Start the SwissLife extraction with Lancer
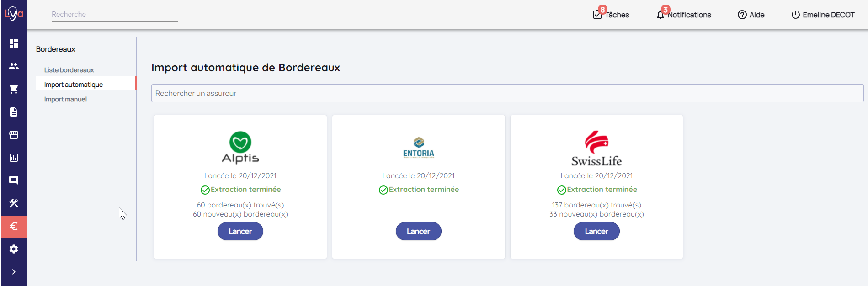 (x=596, y=231)
